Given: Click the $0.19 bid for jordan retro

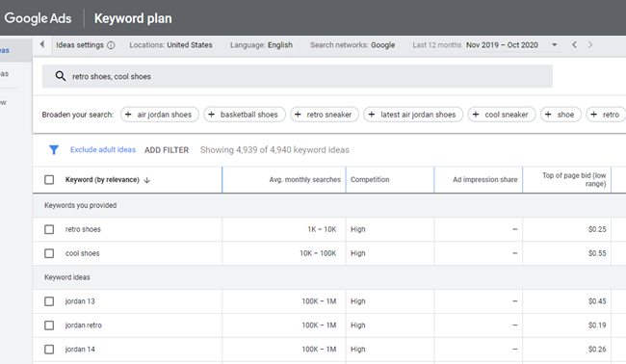Looking at the screenshot, I should coord(597,325).
